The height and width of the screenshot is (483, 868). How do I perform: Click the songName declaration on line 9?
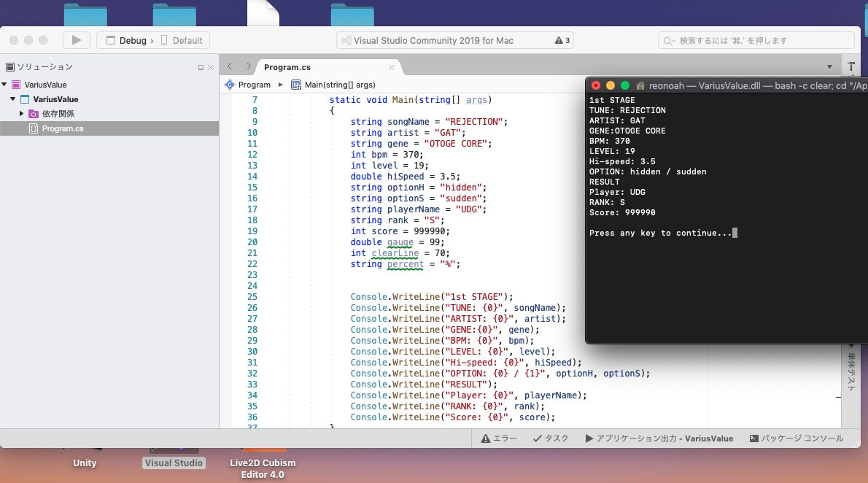point(408,122)
